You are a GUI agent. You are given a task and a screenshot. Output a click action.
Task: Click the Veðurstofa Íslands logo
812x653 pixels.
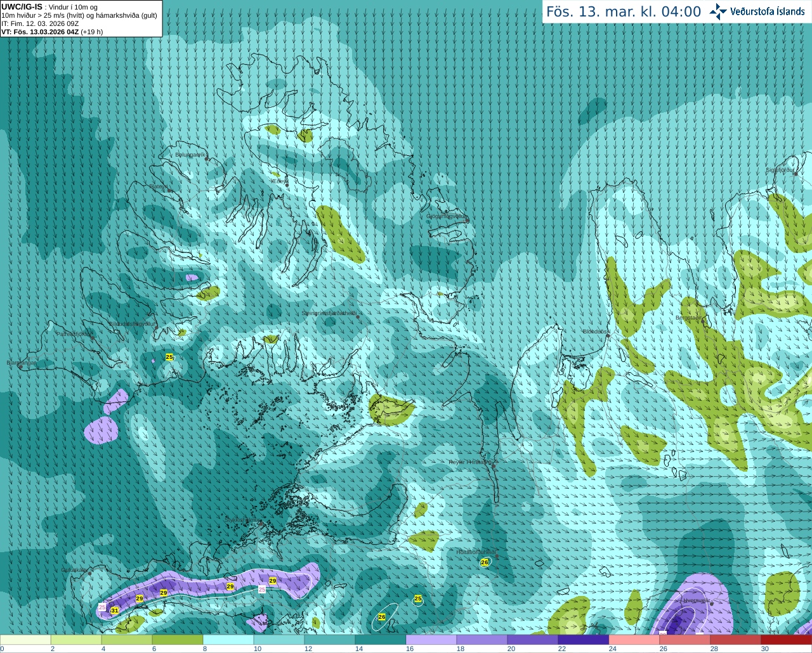tap(757, 11)
